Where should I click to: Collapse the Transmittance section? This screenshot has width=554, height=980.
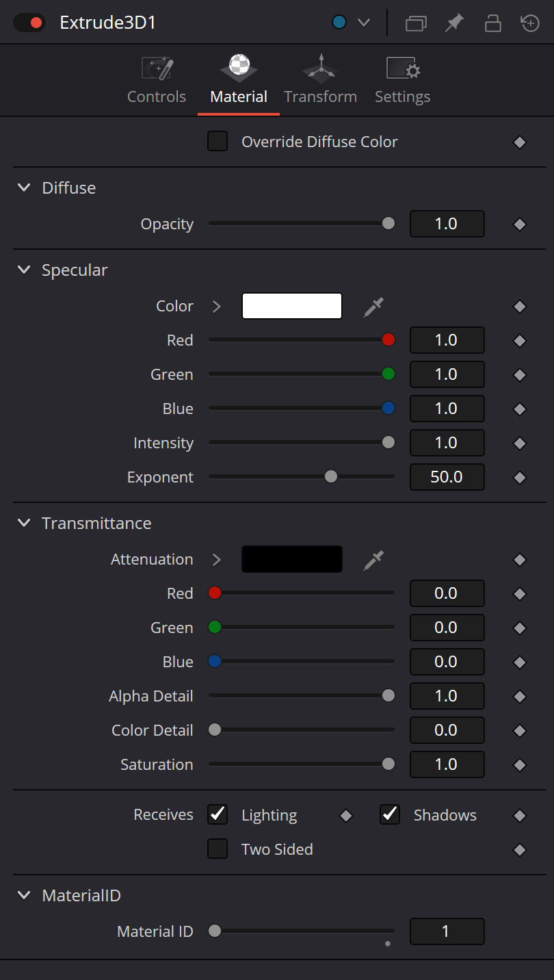click(24, 523)
